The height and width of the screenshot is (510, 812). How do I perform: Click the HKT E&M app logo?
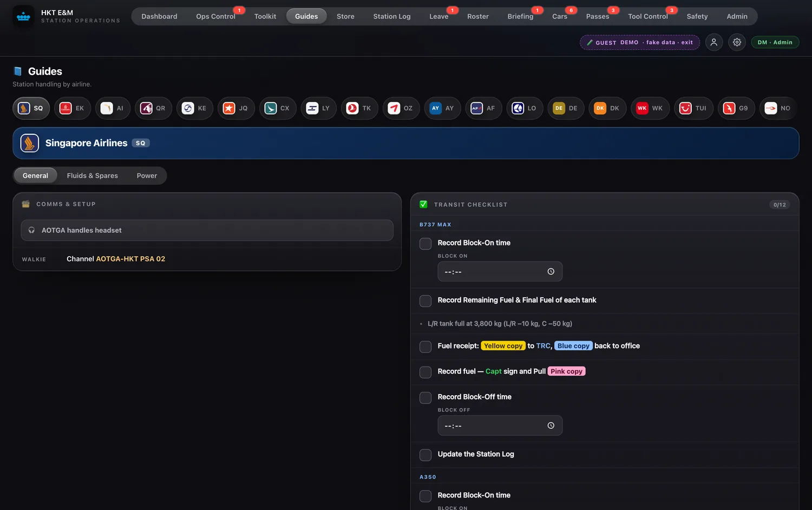point(23,16)
